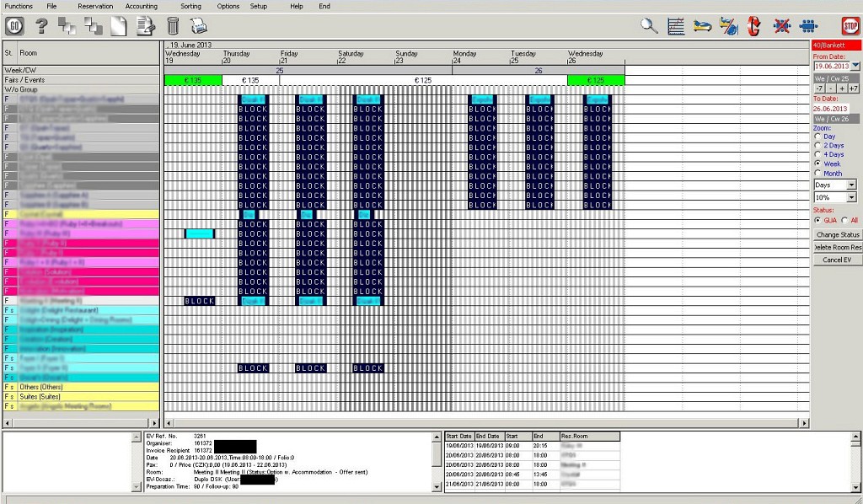Click the Start Date table column header

coord(459,437)
